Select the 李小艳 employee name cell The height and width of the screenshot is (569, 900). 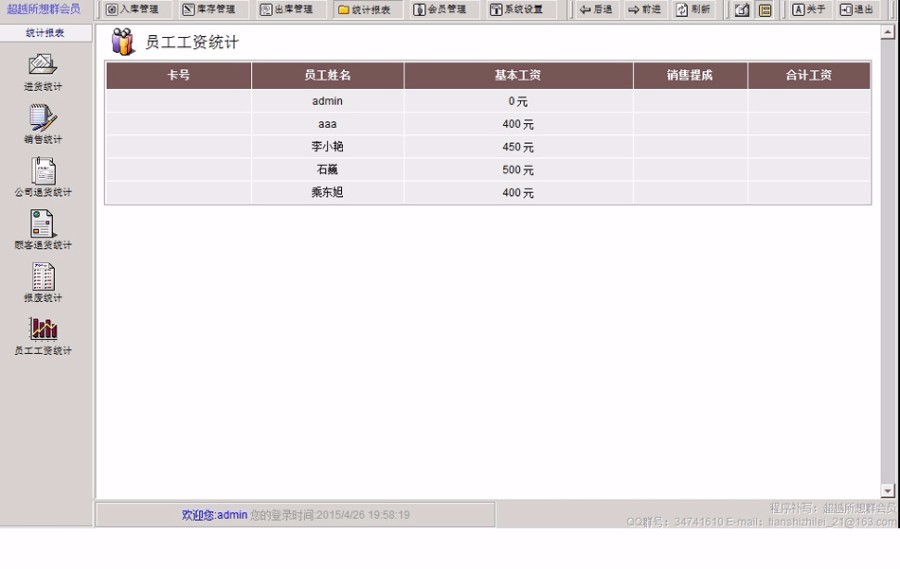(x=327, y=147)
